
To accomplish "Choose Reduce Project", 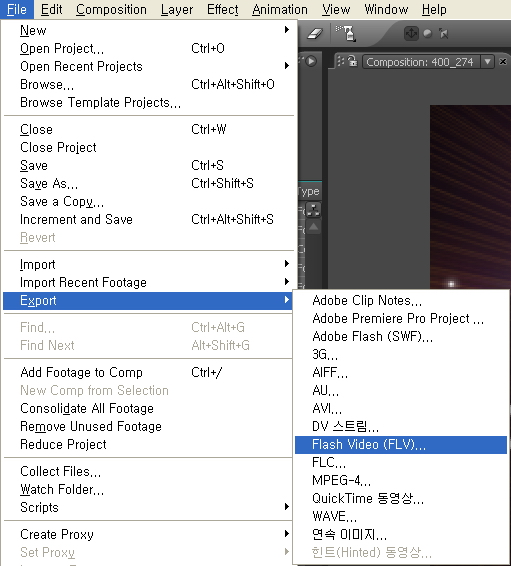I will pyautogui.click(x=148, y=444).
